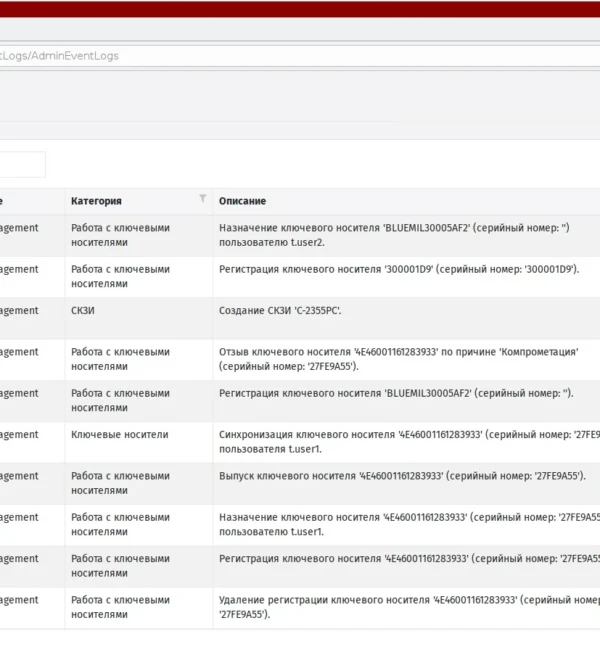The height and width of the screenshot is (660, 600).
Task: Click category cell in the 300001D9 registration row
Action: pos(120,277)
